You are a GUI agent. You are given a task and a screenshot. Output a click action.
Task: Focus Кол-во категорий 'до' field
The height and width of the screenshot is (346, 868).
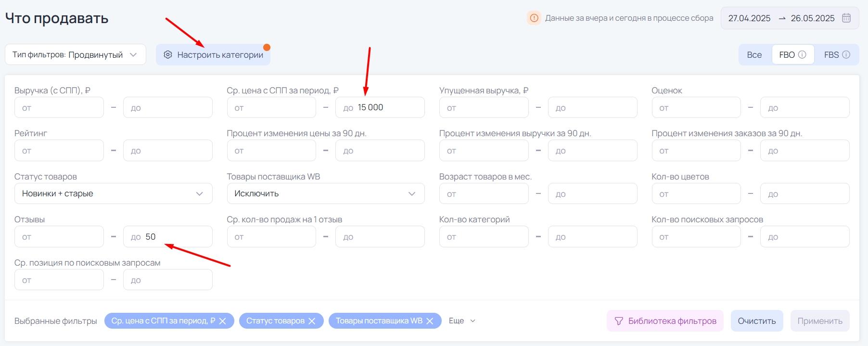coord(593,237)
